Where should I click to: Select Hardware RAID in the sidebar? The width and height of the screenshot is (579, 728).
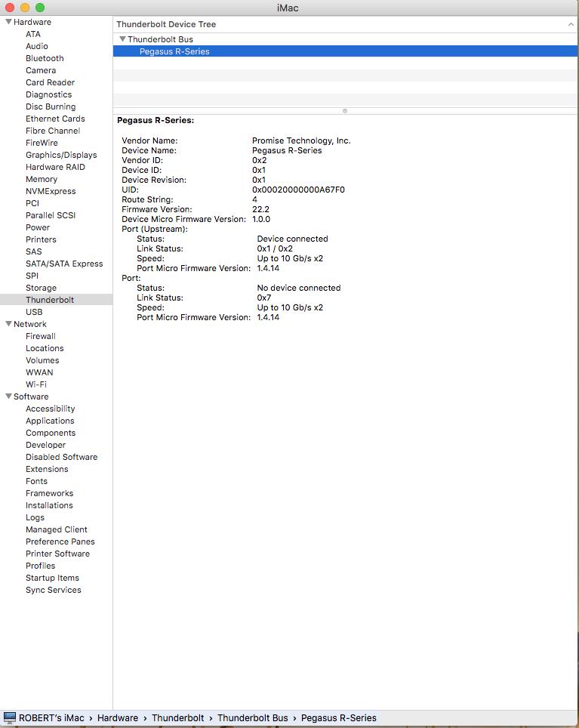click(x=55, y=167)
